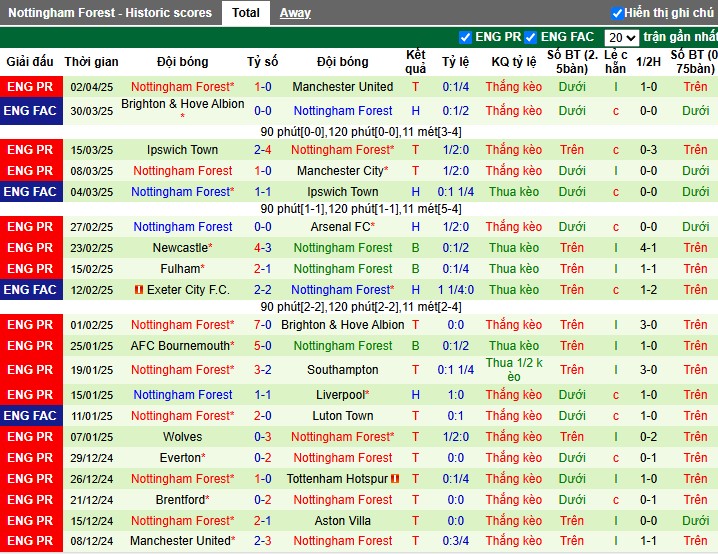This screenshot has height=554, width=718.
Task: Toggle the Hiển thị ghi chú checkbox
Action: 617,13
